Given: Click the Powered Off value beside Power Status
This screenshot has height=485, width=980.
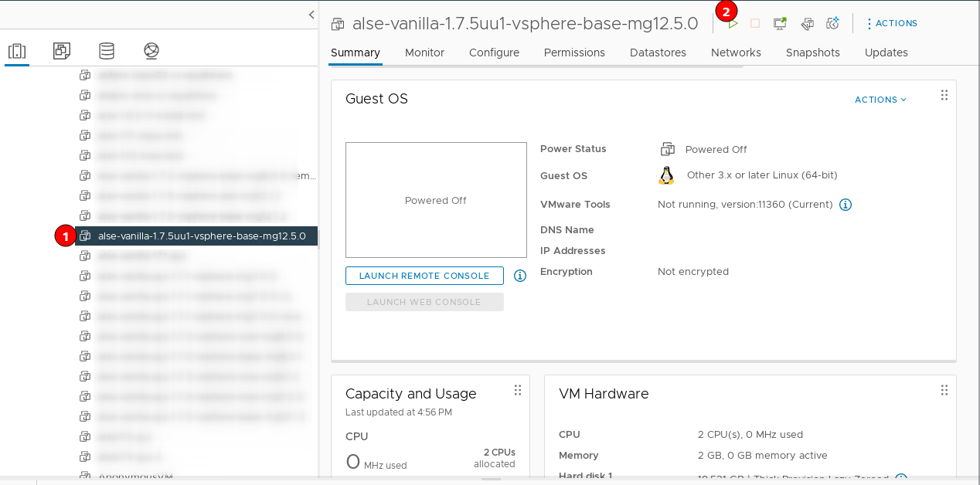Looking at the screenshot, I should point(716,150).
